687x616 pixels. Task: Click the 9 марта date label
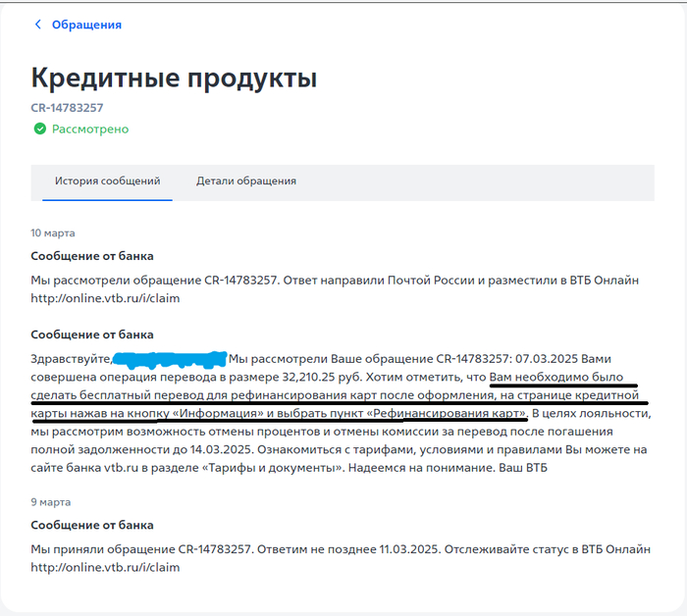tap(50, 501)
